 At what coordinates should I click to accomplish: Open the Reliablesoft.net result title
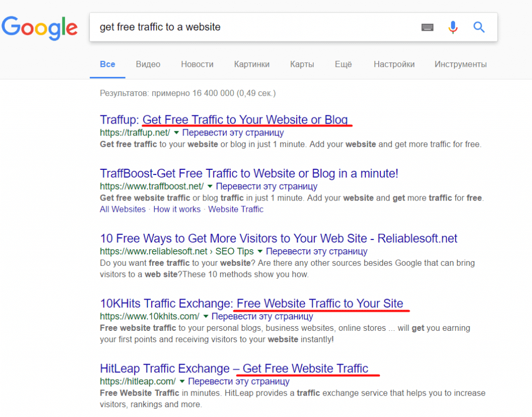pos(278,238)
